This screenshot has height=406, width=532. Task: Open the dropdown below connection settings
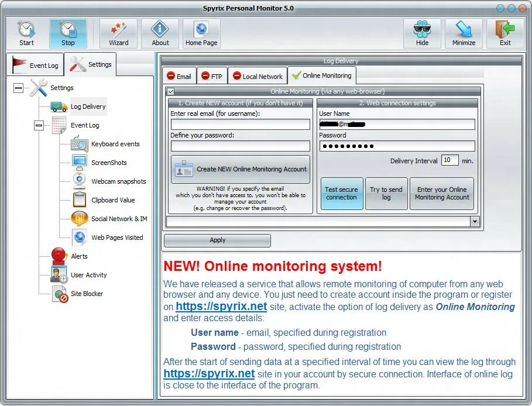point(475,222)
